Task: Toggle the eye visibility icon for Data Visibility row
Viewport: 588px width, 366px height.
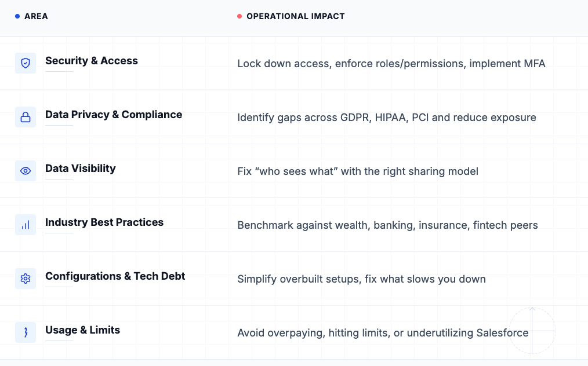Action: click(26, 170)
